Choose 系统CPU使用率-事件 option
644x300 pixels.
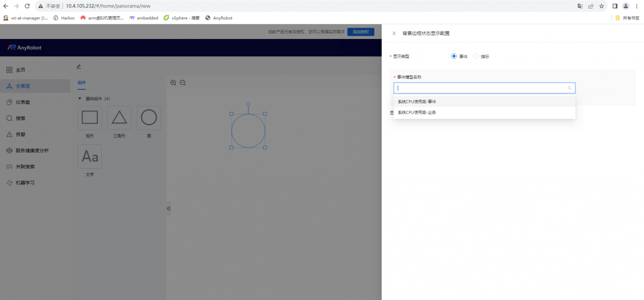[484, 102]
